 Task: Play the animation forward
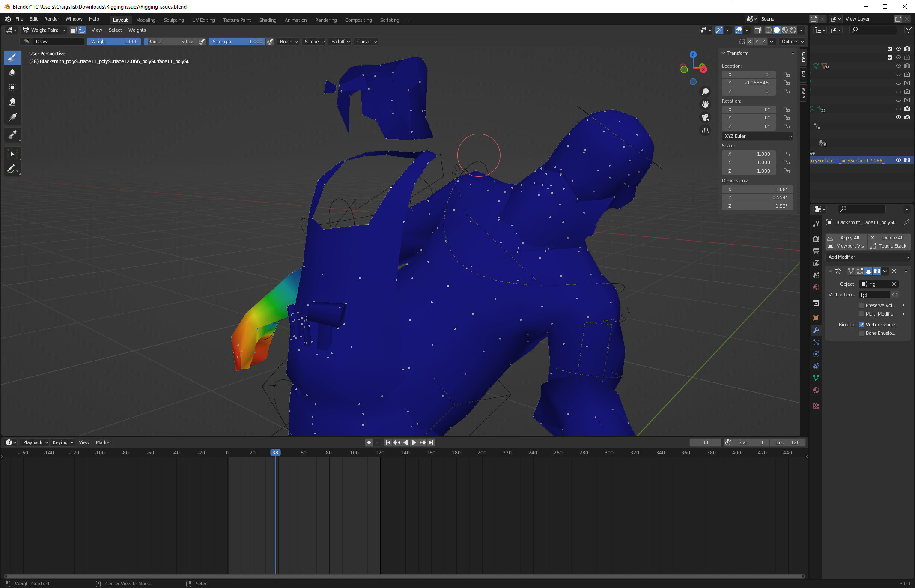coord(414,442)
